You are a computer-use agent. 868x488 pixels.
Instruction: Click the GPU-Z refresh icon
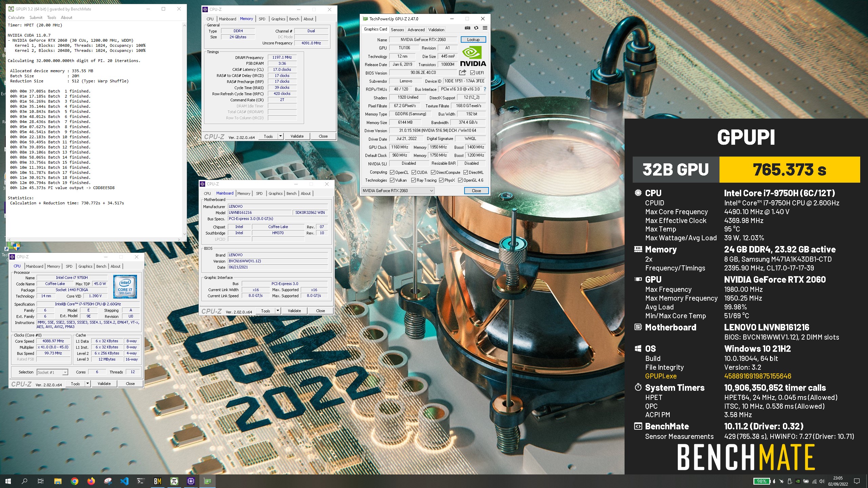tap(476, 28)
